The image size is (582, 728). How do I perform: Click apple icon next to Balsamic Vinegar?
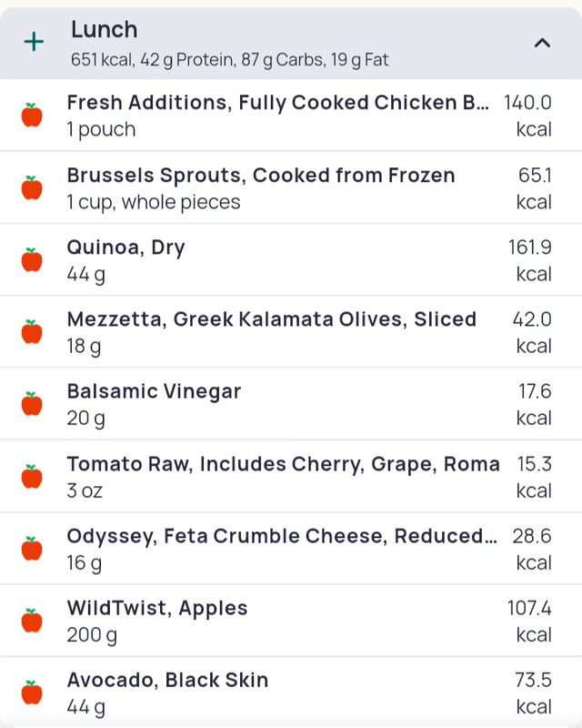(32, 404)
